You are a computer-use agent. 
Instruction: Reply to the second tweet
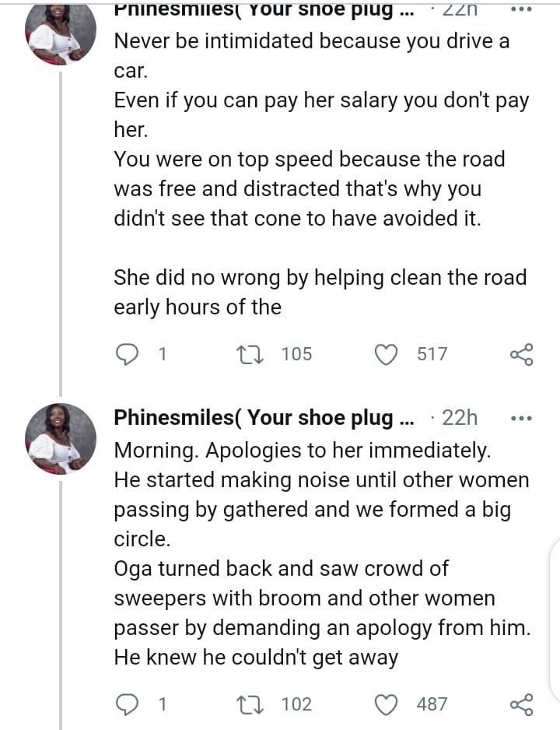point(128,704)
